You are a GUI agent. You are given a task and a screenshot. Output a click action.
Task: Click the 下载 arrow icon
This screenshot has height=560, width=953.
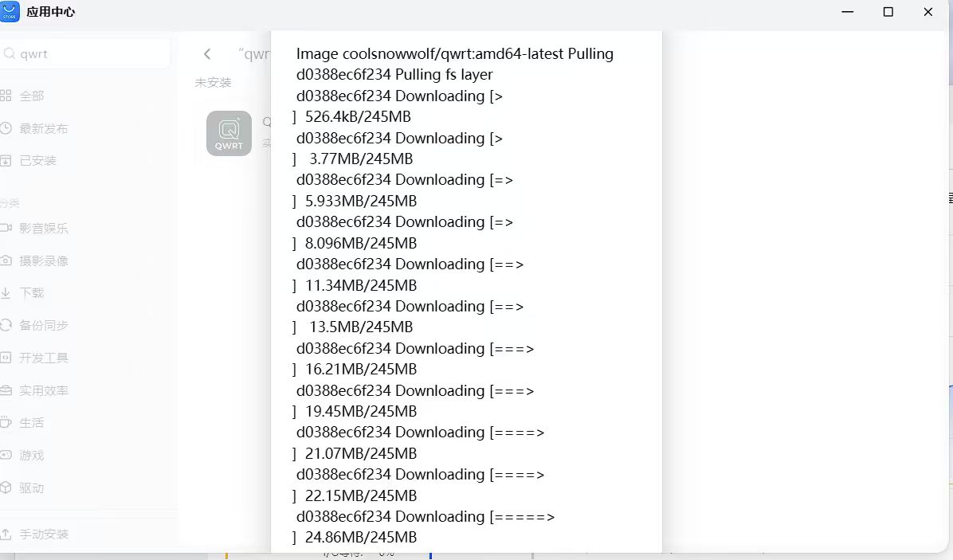[6, 293]
